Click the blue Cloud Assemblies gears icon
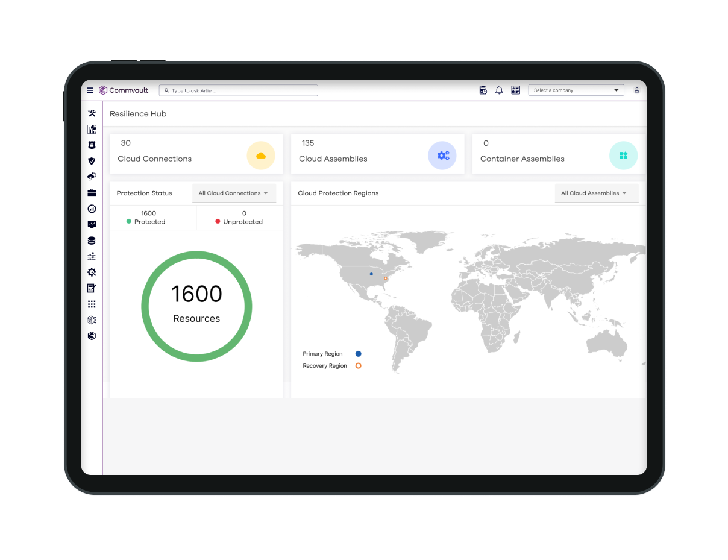This screenshot has height=560, width=728. point(442,156)
